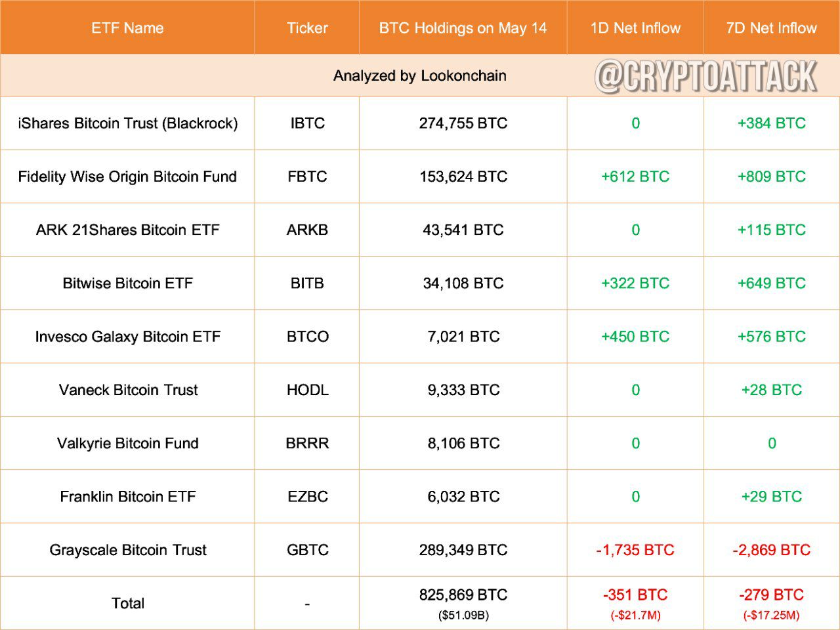Select the 825,869 BTC total holdings
840x630 pixels.
463,595
